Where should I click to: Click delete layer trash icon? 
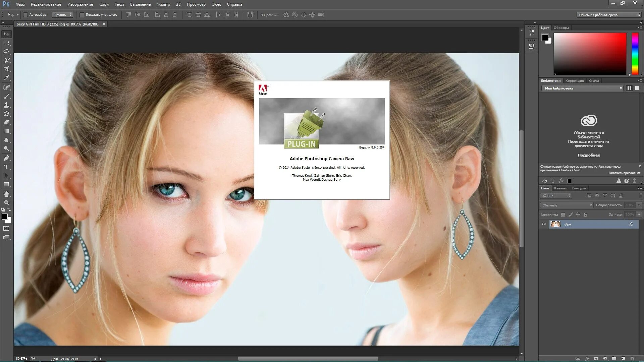tap(632, 358)
